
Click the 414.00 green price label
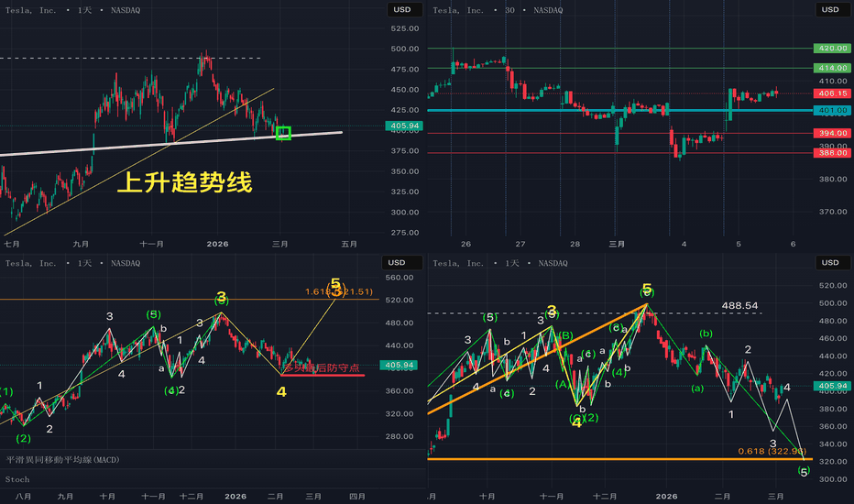pyautogui.click(x=832, y=68)
